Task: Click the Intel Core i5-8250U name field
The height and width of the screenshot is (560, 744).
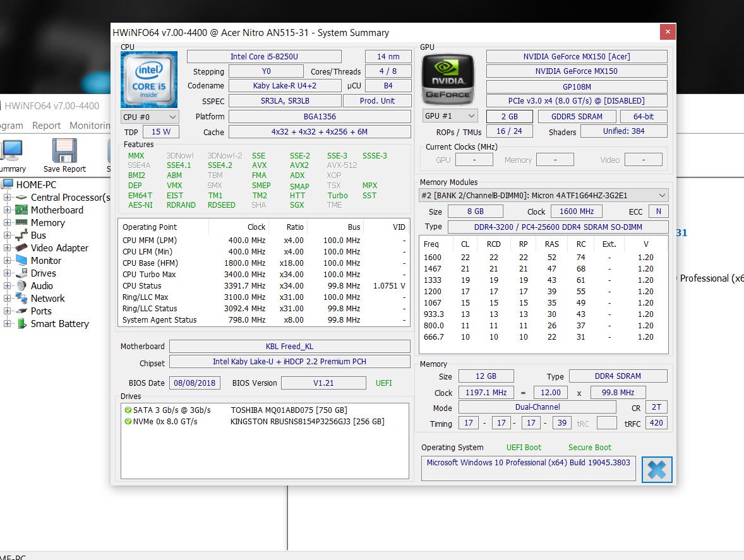Action: (264, 56)
